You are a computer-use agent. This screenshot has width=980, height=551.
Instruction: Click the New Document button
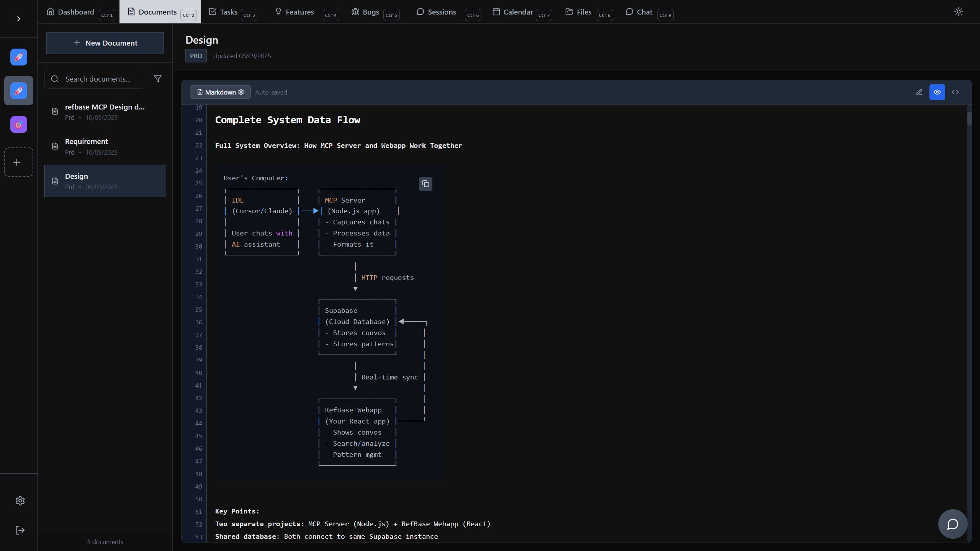(105, 43)
